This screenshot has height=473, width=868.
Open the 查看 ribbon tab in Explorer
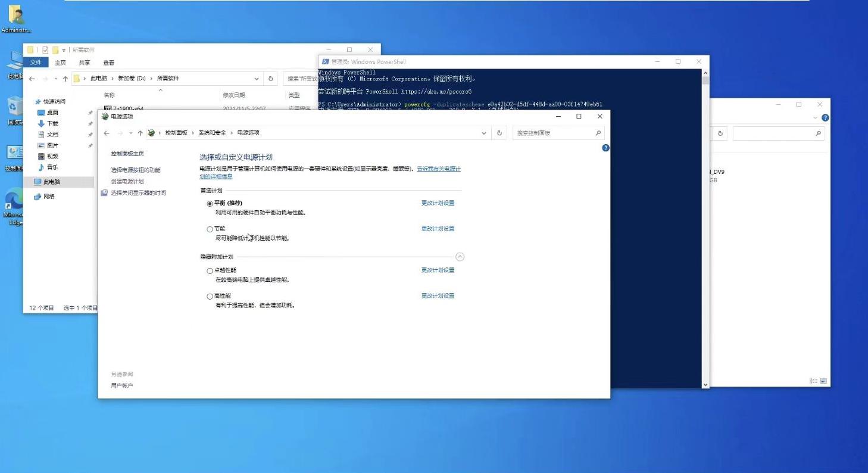[109, 63]
